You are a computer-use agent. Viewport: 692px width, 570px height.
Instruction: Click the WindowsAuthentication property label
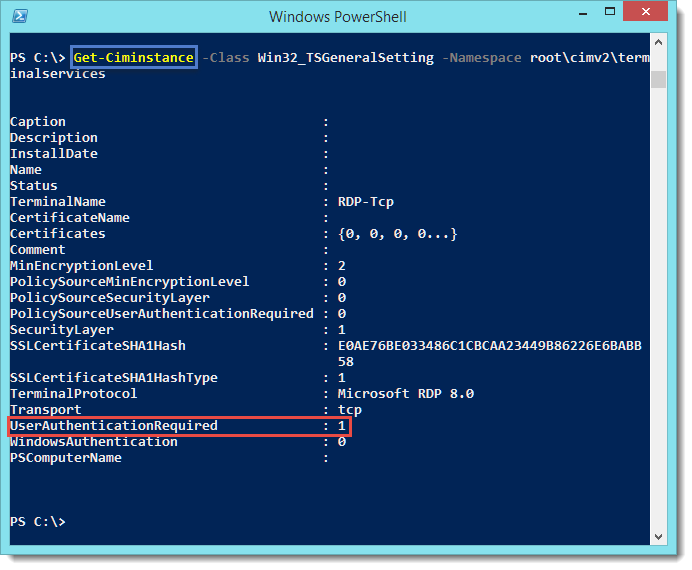(94, 442)
